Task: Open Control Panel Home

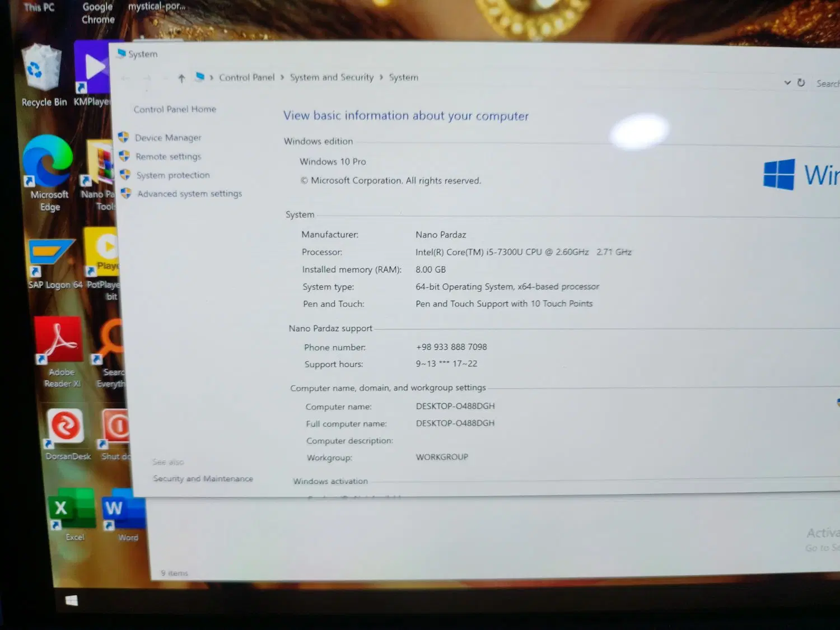Action: click(175, 109)
